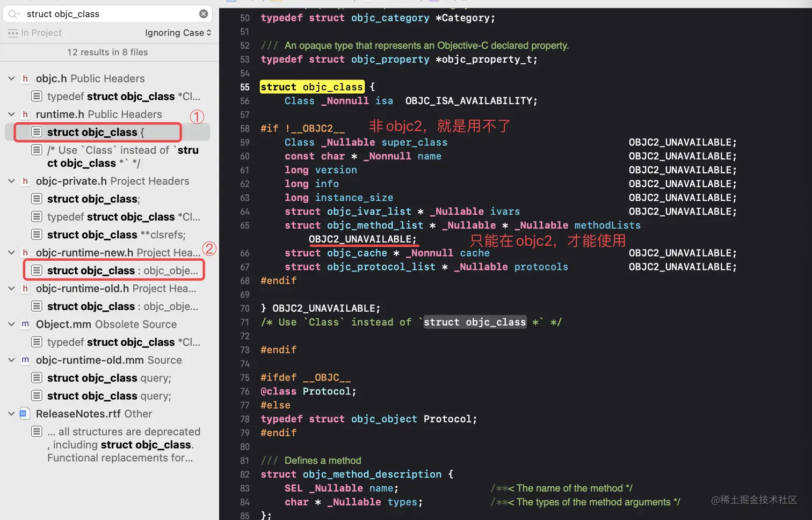Image resolution: width=812 pixels, height=520 pixels.
Task: Click 'objc_method_description' on line 82
Action: 372,474
